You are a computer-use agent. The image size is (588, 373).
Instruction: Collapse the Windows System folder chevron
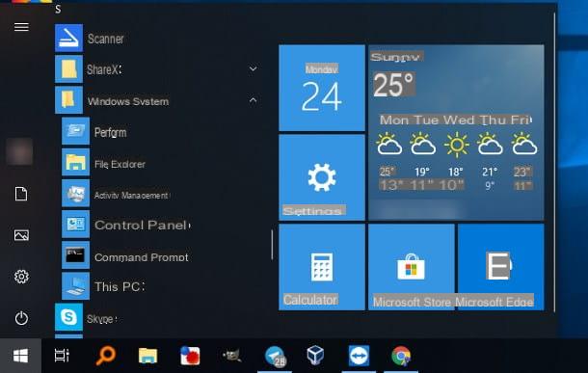(254, 100)
